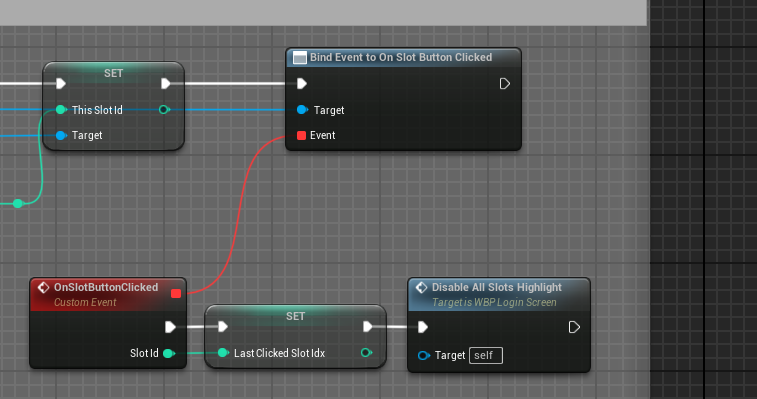Select the top SET node title
757x399 pixels.
pyautogui.click(x=113, y=73)
